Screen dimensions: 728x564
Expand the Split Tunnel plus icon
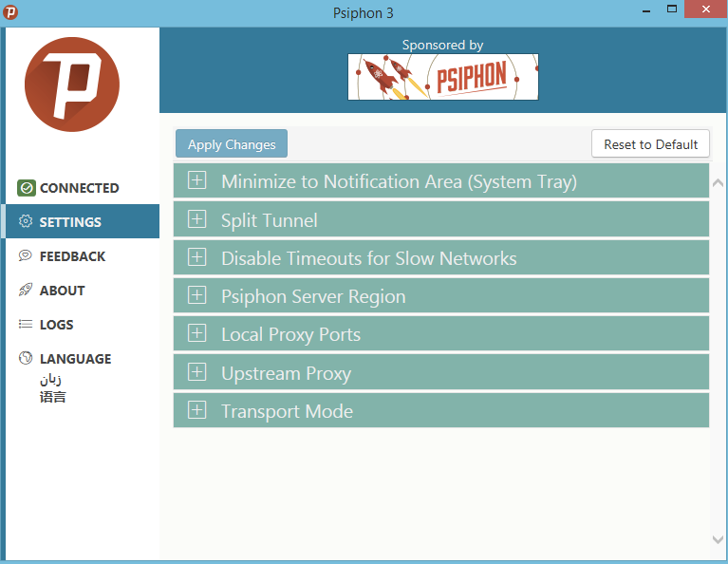196,218
